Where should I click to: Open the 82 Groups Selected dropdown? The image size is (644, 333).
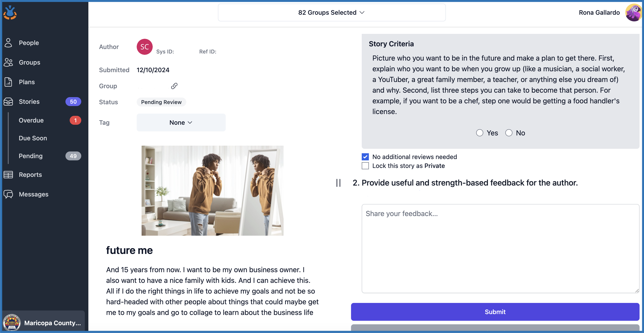tap(331, 12)
